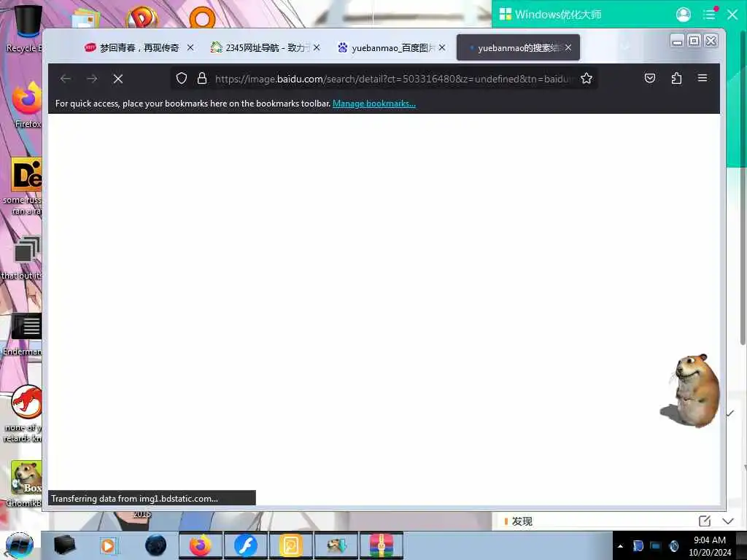
Task: Close the 2345网址导航 tab
Action: click(317, 47)
